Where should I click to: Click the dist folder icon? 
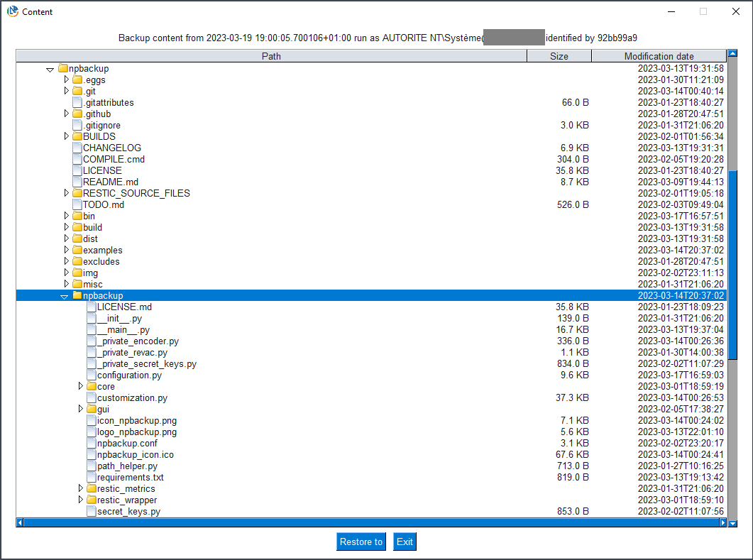click(77, 238)
